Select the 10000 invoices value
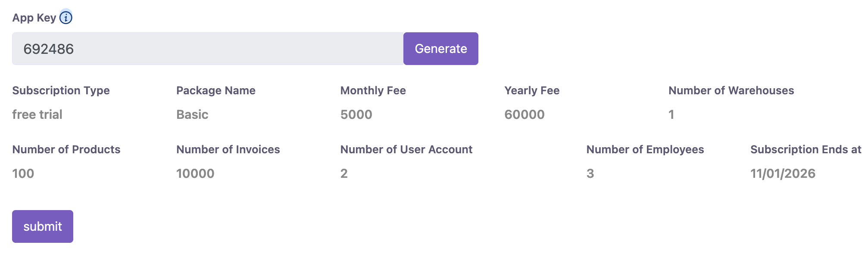This screenshot has width=868, height=254. (x=195, y=173)
